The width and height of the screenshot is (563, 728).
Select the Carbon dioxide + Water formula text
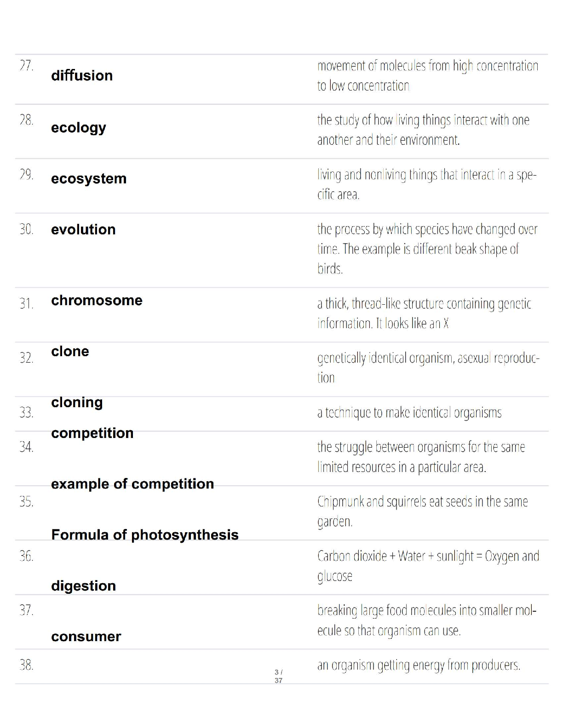[428, 566]
